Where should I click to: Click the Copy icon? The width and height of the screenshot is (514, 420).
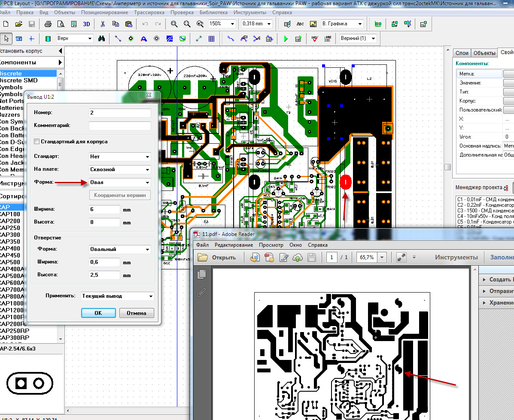click(116, 24)
